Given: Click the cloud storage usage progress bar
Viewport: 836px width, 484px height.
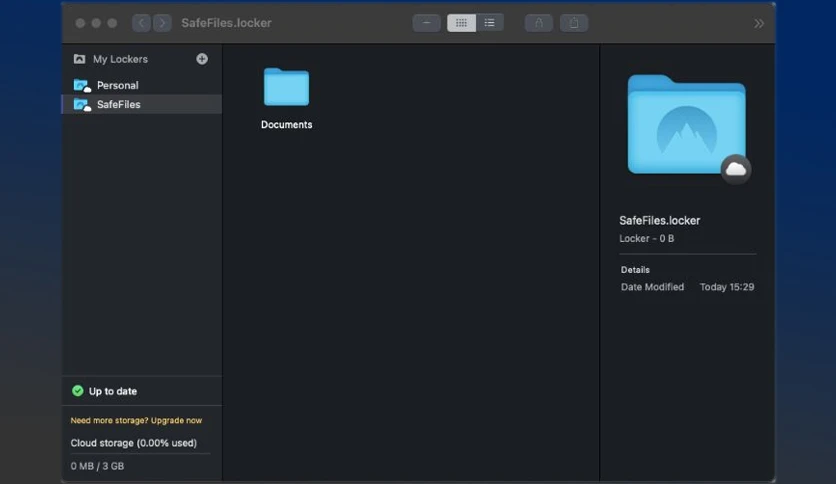Looking at the screenshot, I should click(140, 454).
